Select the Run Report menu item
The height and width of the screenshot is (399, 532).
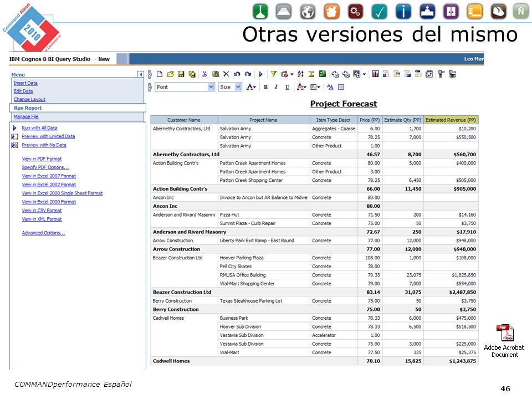[28, 108]
